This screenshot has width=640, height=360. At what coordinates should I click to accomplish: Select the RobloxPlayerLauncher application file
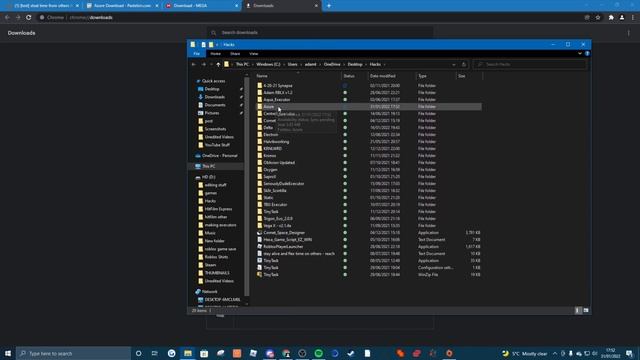[283, 247]
